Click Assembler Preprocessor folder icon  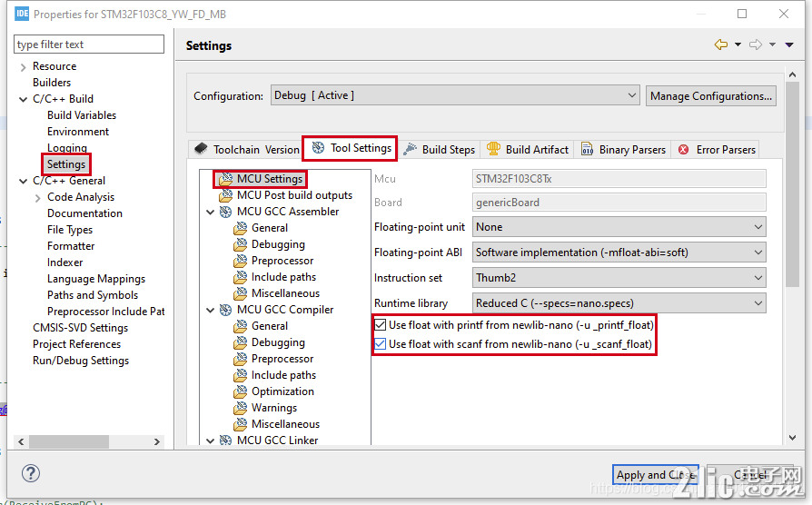(240, 261)
